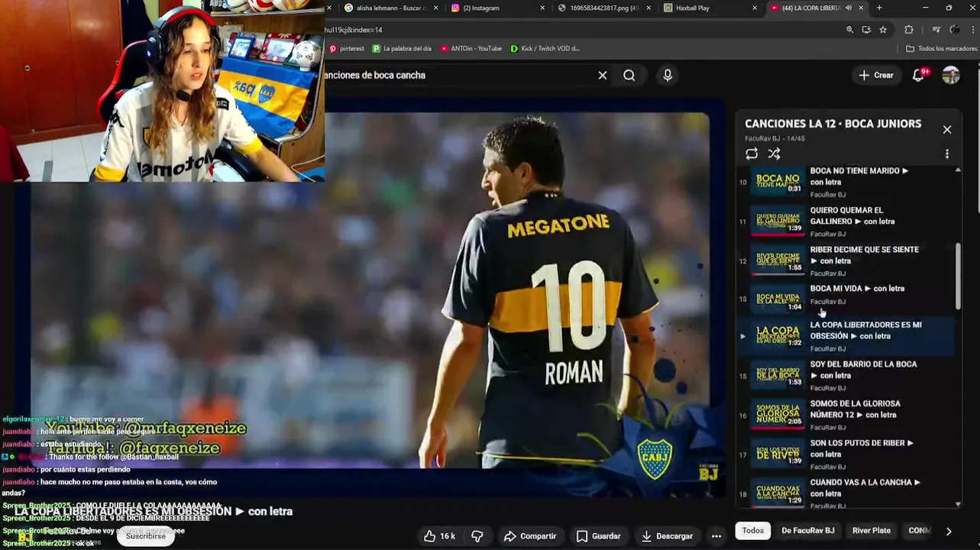The width and height of the screenshot is (980, 550).
Task: Switch to 16965834423817.png tab
Action: pos(603,8)
